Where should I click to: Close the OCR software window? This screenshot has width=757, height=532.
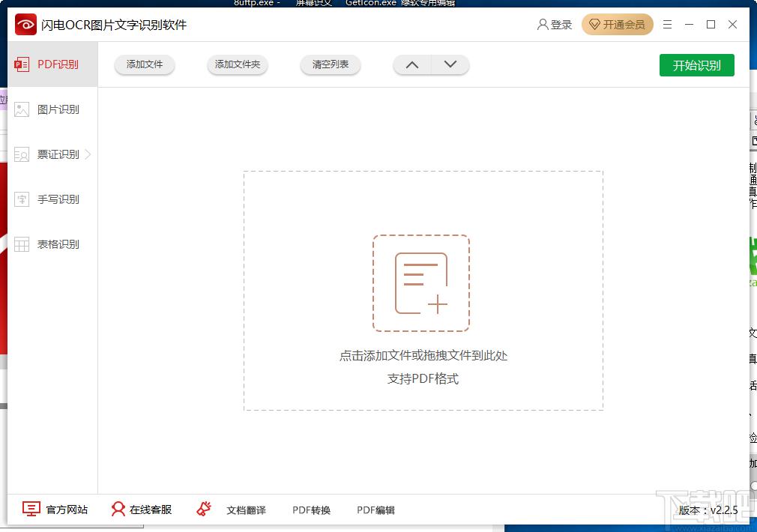[732, 24]
